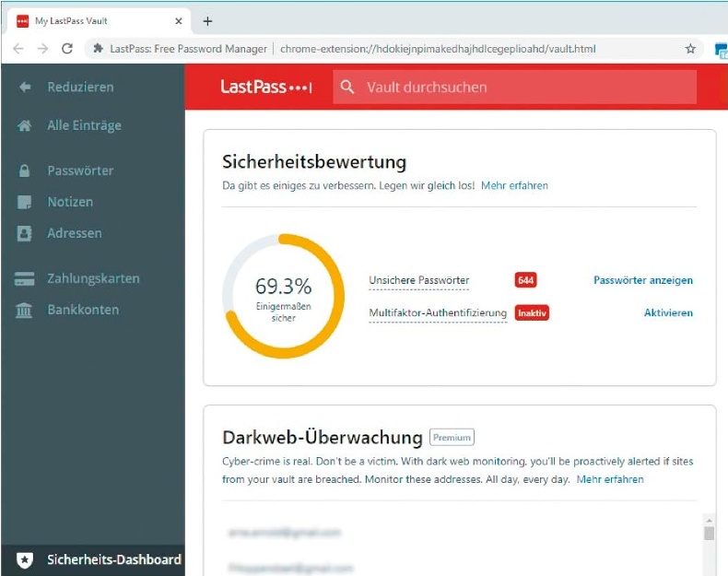Select Zahlungskarten in sidebar
The image size is (728, 576).
coord(93,278)
